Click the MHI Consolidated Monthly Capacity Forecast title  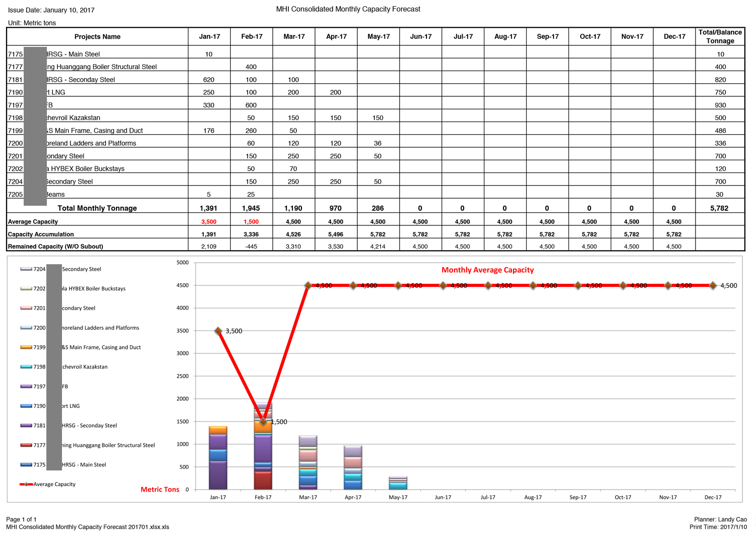click(348, 9)
